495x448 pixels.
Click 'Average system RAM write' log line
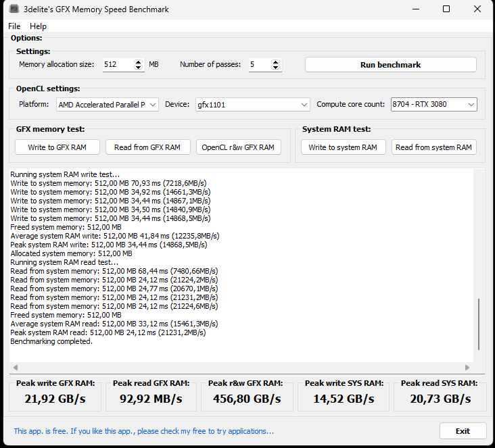pyautogui.click(x=115, y=236)
